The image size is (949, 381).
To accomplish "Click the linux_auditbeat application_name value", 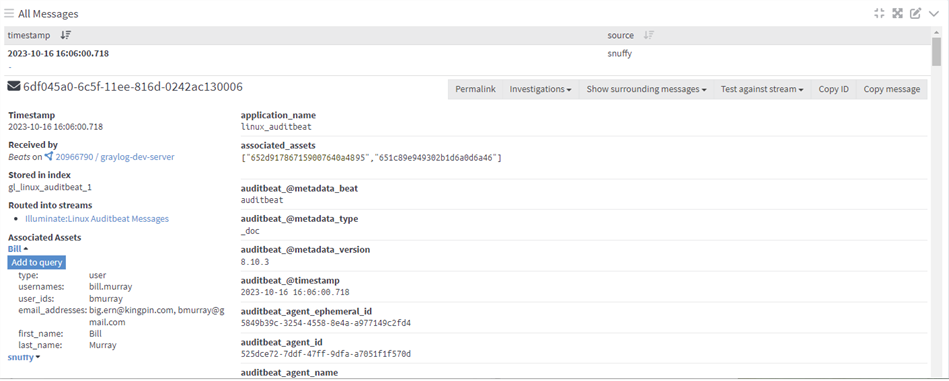I will tap(276, 127).
